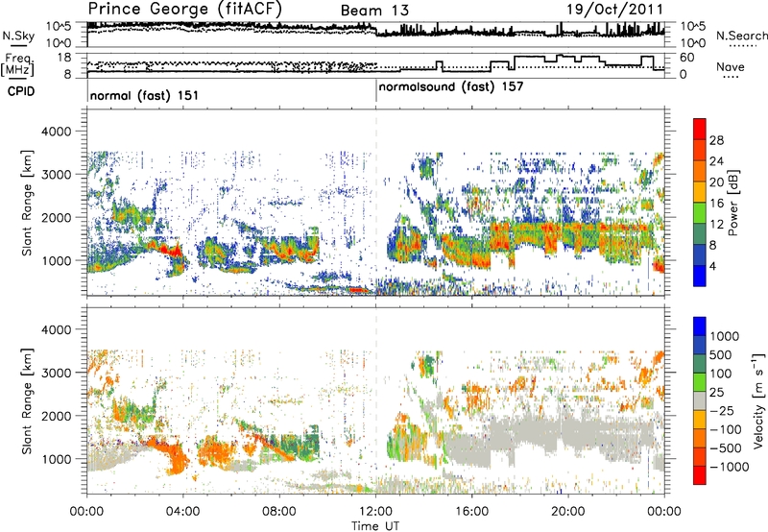Click the 'N.Sky' legend label

(18, 36)
